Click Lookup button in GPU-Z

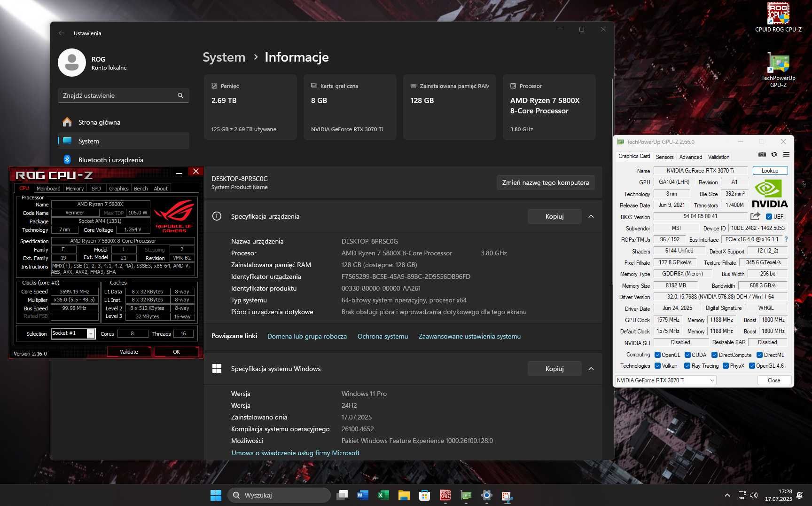coord(770,171)
